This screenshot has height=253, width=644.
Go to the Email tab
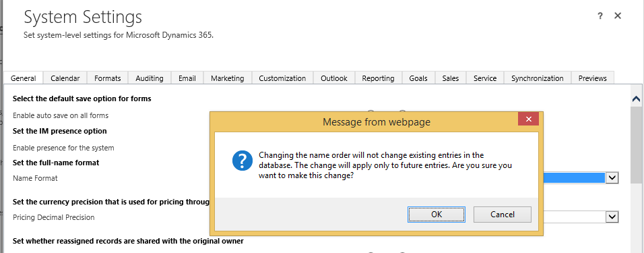point(187,78)
